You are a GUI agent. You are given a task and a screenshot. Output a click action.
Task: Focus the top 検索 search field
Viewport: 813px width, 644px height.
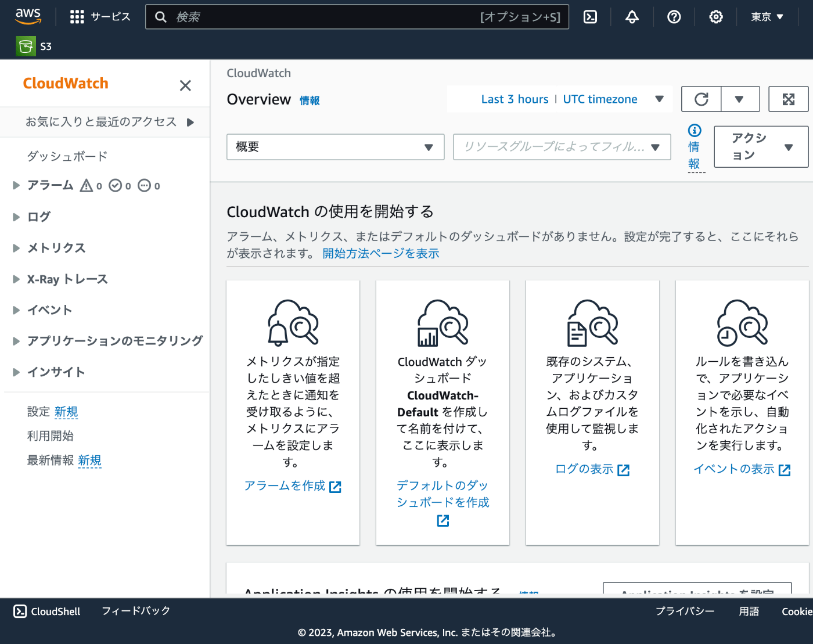click(357, 17)
